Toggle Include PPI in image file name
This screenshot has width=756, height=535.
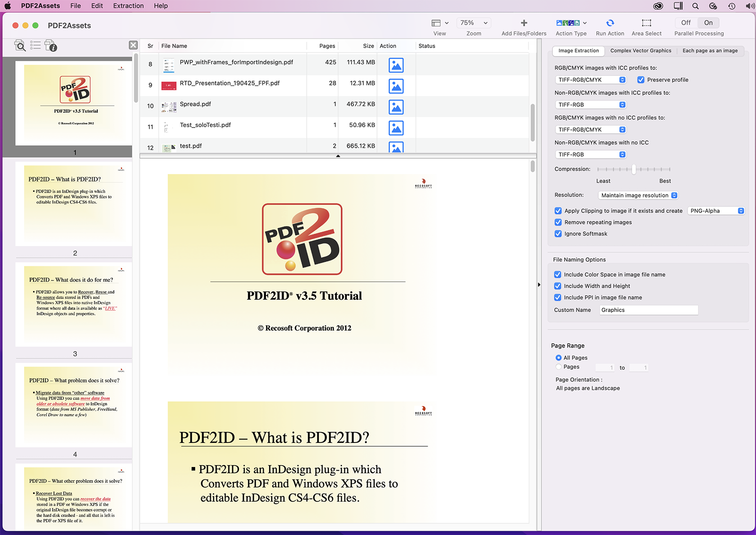[x=558, y=297]
